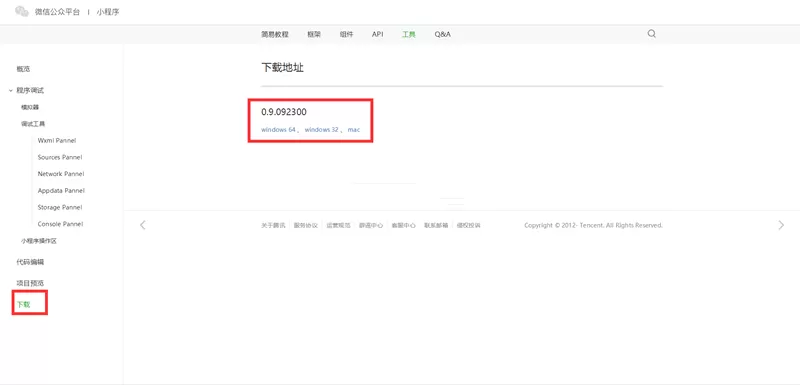Open Console Pannel sidebar entry
Viewport: 800px width, 385px height.
pyautogui.click(x=60, y=224)
